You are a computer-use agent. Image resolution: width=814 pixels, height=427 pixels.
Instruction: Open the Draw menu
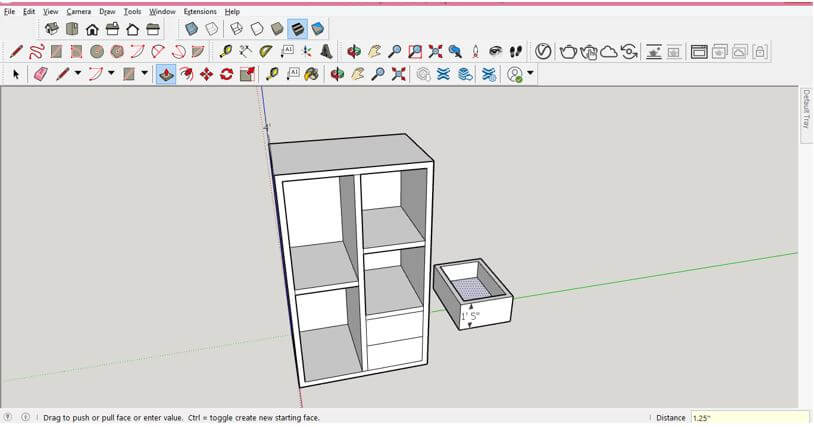107,11
